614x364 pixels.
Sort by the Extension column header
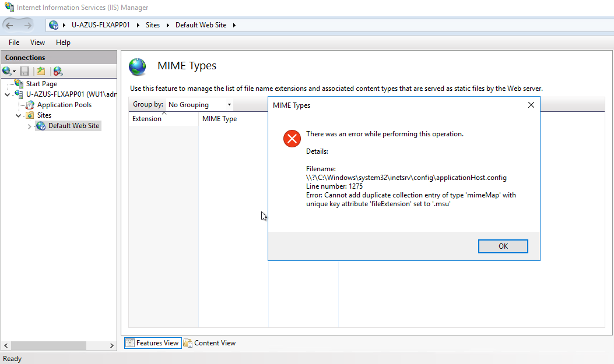[163, 119]
